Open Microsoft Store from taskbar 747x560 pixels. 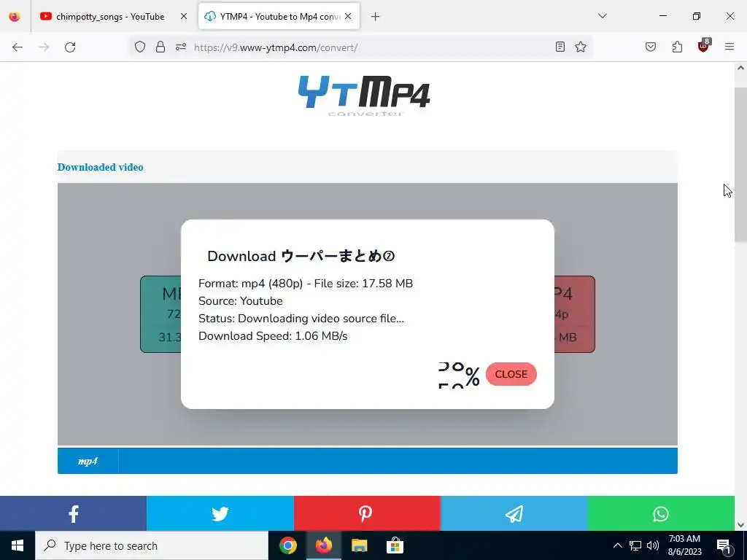(x=395, y=545)
